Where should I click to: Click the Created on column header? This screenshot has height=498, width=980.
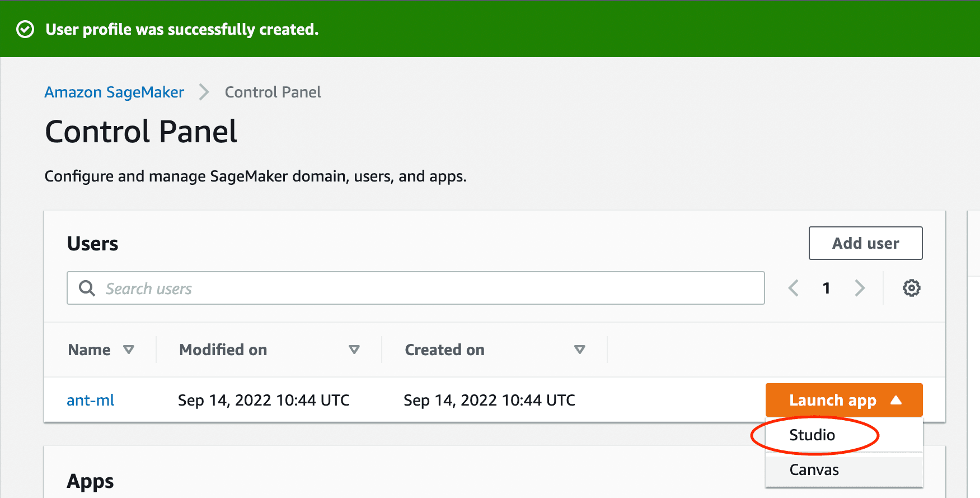[444, 350]
